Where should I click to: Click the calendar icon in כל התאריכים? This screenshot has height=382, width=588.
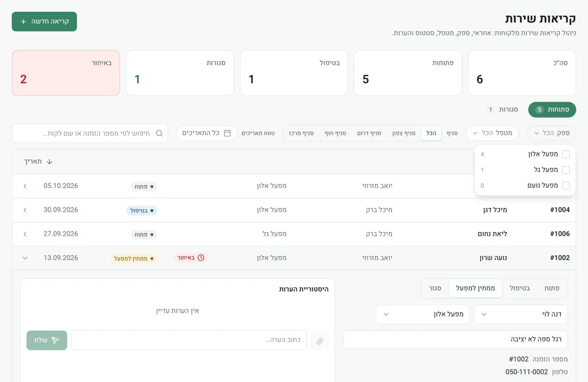(x=227, y=133)
